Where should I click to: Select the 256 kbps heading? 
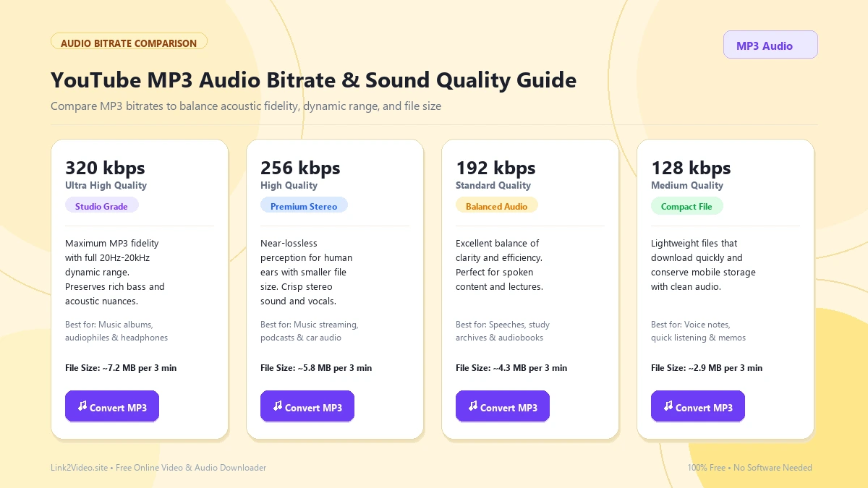click(x=300, y=168)
